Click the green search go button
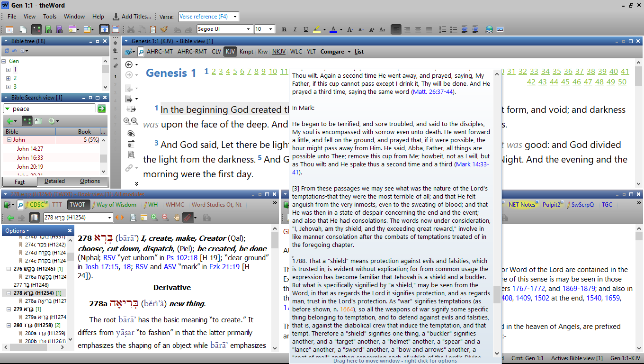The width and height of the screenshot is (644, 364). click(x=101, y=109)
